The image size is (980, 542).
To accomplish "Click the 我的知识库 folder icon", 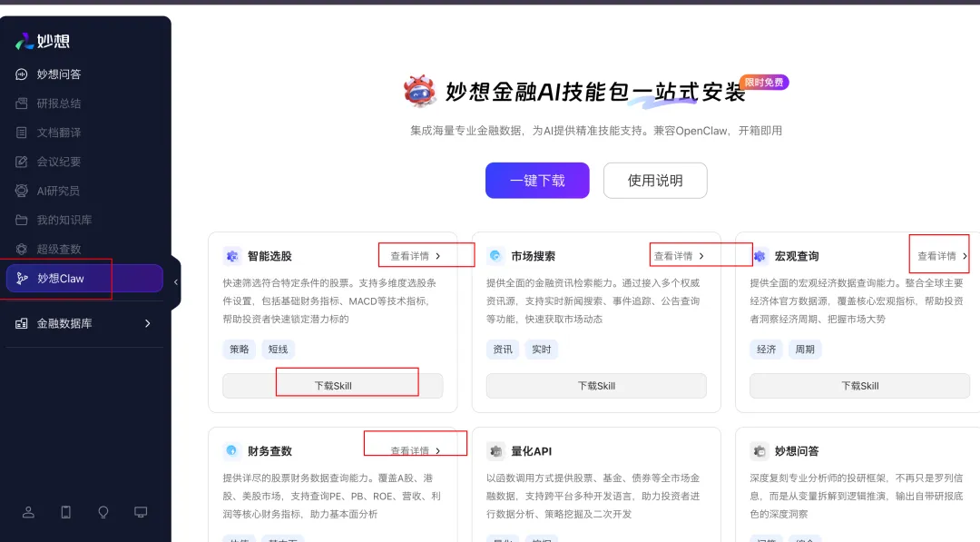I will click(21, 220).
